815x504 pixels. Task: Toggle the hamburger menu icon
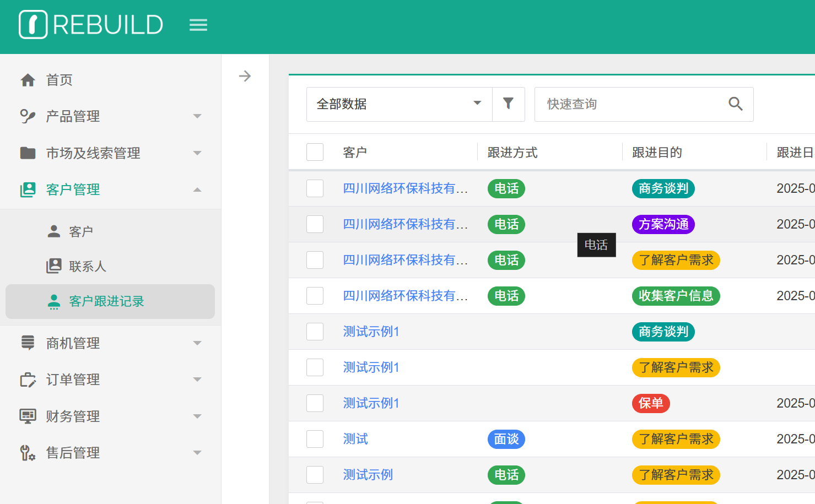point(198,25)
